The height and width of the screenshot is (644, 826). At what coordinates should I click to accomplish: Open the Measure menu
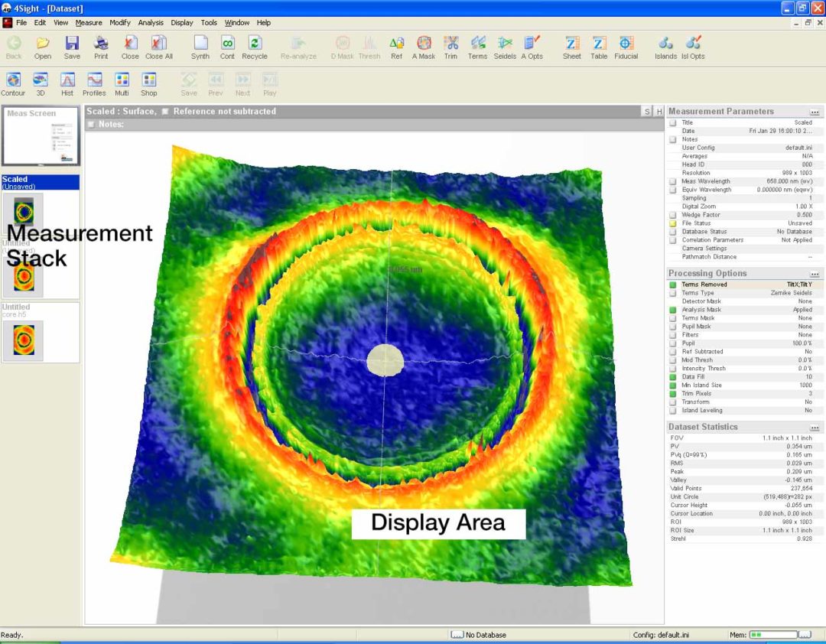[89, 23]
